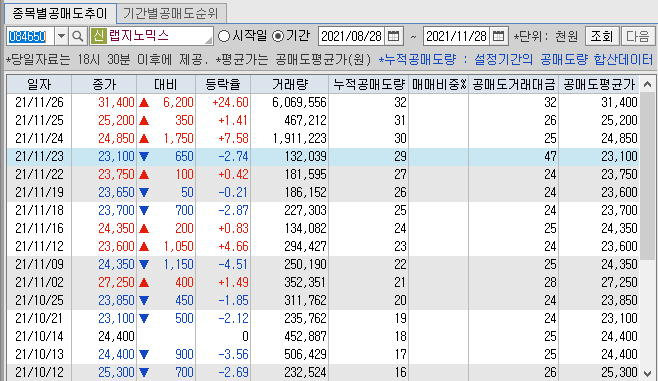658x381 pixels.
Task: Click the volume value 506,429
Action: pyautogui.click(x=305, y=355)
